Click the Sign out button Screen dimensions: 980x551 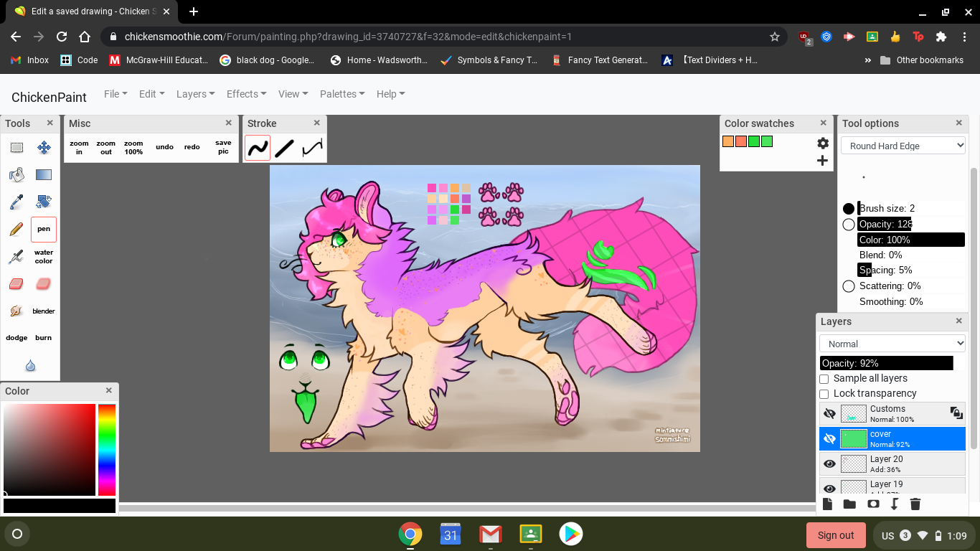click(836, 535)
